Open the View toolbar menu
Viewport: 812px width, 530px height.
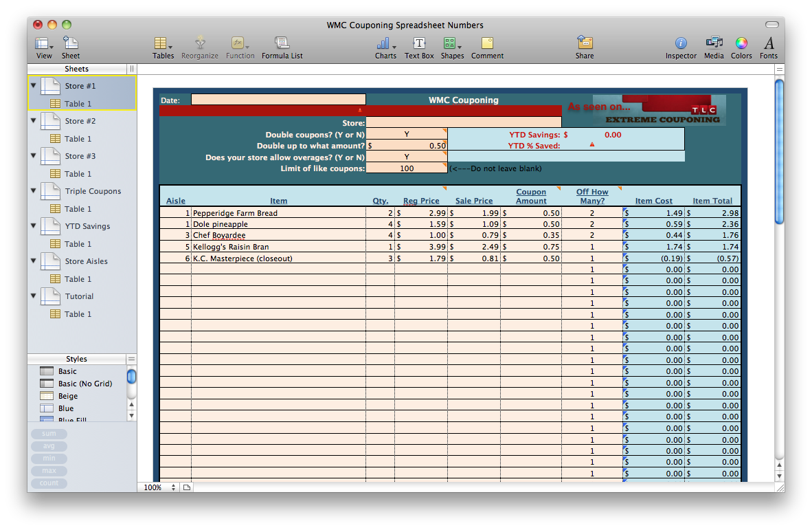point(43,47)
